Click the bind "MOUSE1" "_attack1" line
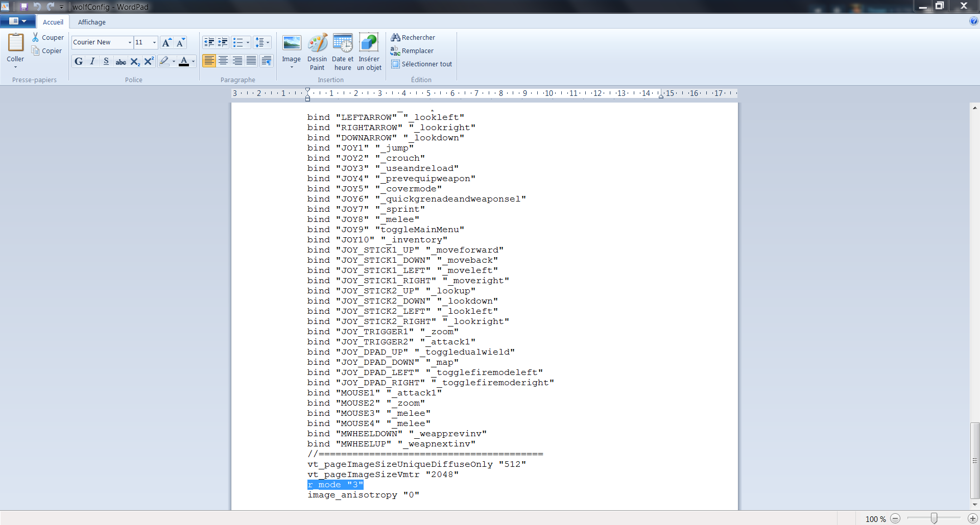980x525 pixels. click(374, 393)
